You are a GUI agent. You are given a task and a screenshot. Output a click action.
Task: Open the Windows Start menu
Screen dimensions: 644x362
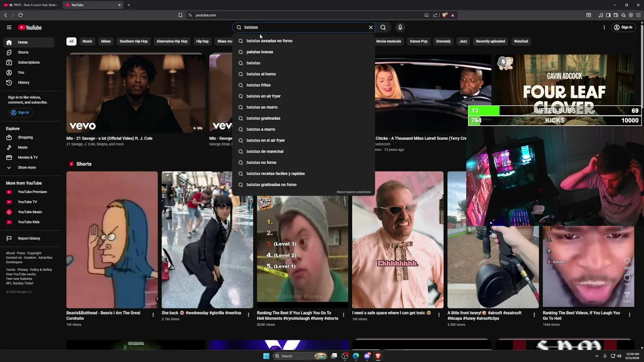point(266,356)
